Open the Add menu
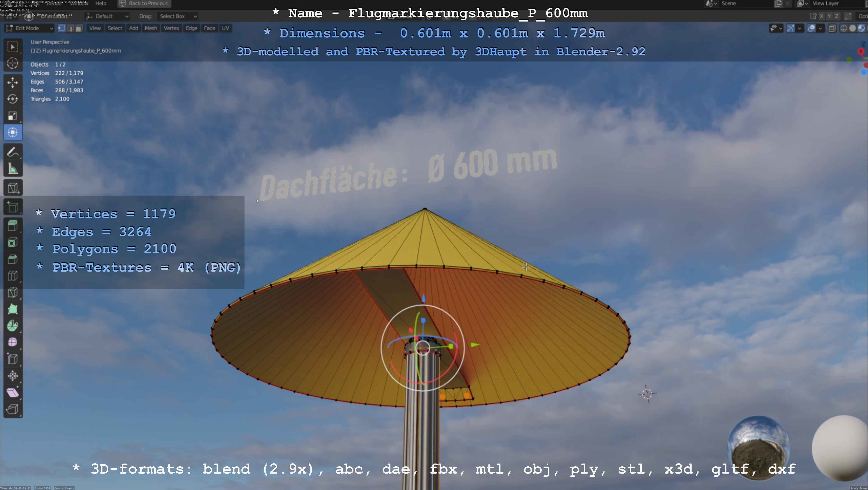 pos(134,28)
